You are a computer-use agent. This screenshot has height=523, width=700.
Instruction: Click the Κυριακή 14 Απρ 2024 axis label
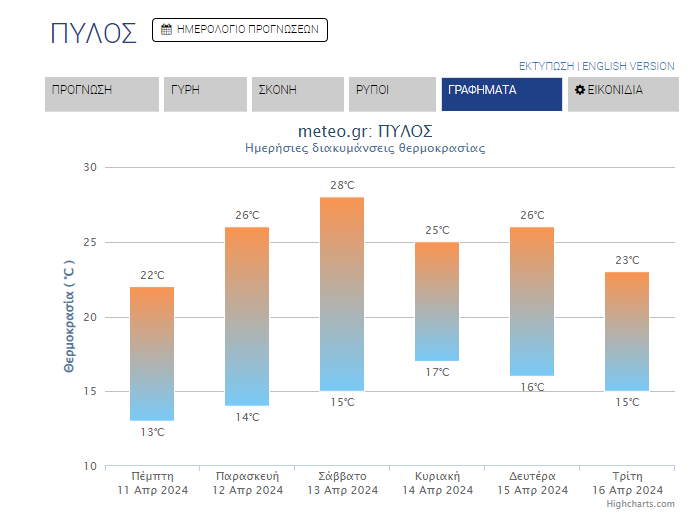tap(438, 483)
